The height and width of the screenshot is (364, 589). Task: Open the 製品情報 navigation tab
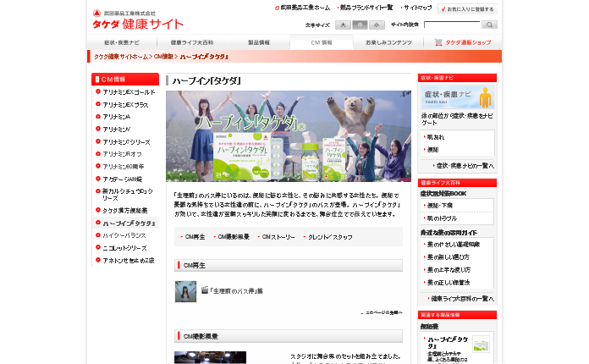[x=258, y=42]
